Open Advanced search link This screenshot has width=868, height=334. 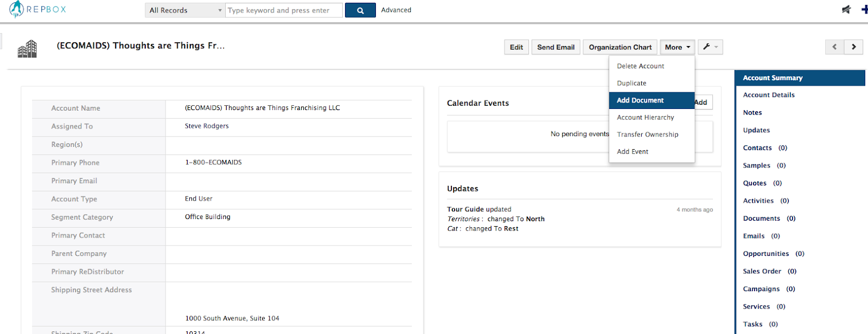click(x=396, y=10)
